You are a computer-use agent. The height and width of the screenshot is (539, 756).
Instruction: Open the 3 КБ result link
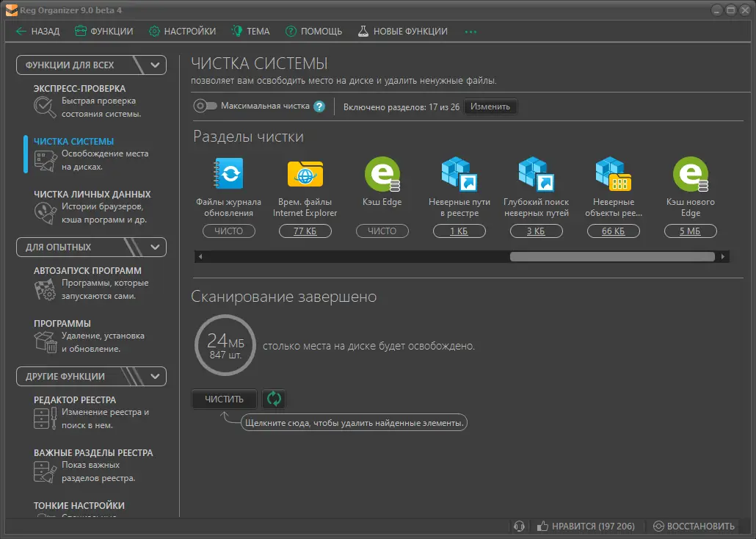coord(536,231)
